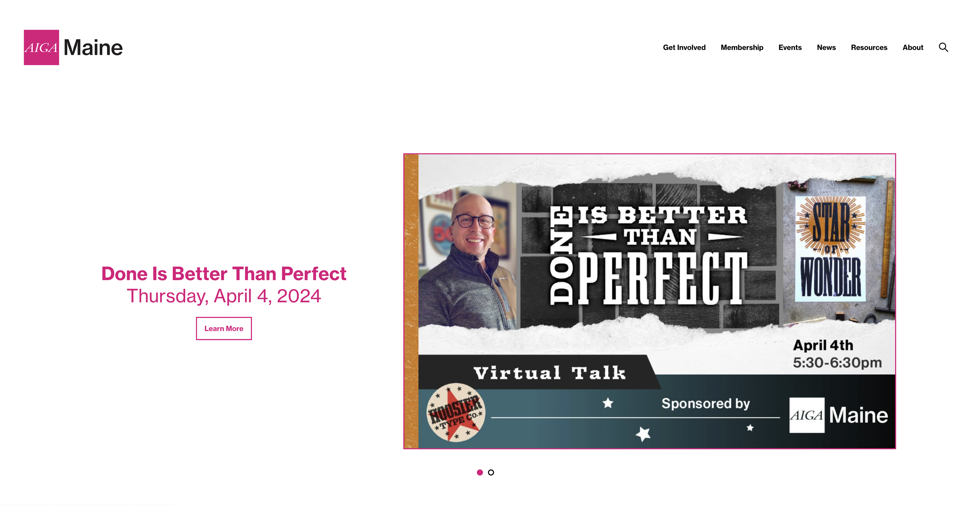The image size is (980, 506).
Task: Open the Get Involved menu
Action: [x=684, y=48]
